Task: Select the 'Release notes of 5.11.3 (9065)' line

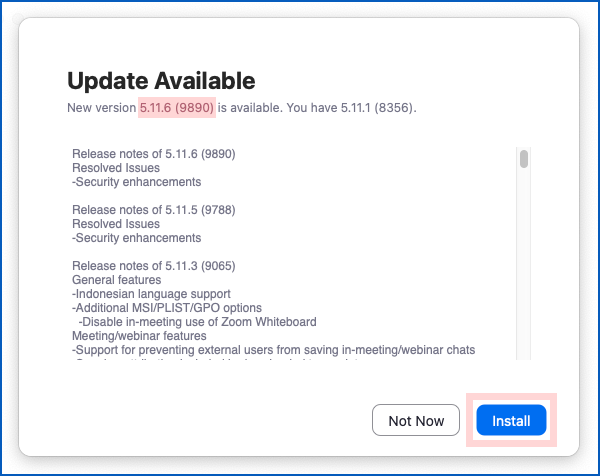Action: click(x=153, y=266)
